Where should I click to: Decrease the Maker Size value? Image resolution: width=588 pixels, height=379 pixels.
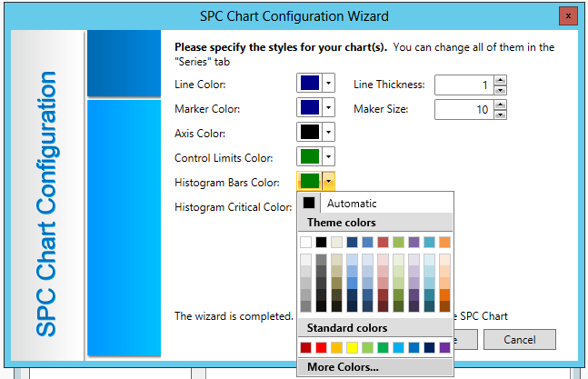click(500, 115)
